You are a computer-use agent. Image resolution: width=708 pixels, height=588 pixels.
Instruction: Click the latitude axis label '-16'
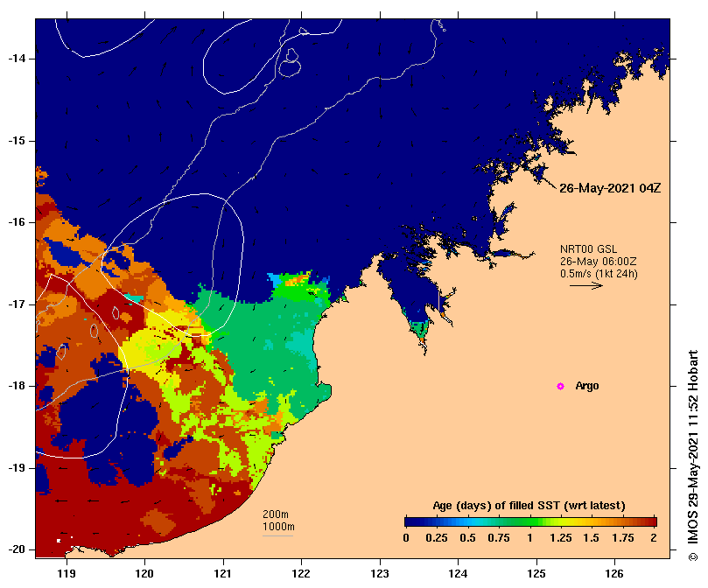[18, 222]
